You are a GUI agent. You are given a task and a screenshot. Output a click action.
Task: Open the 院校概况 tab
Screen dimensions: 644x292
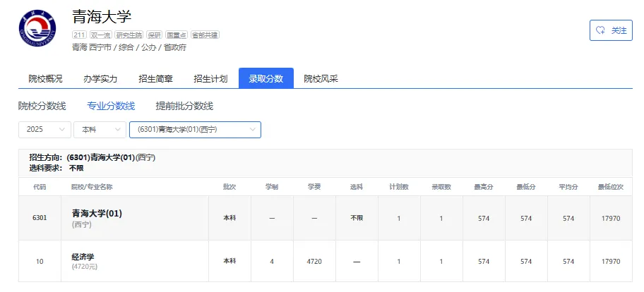(x=46, y=79)
